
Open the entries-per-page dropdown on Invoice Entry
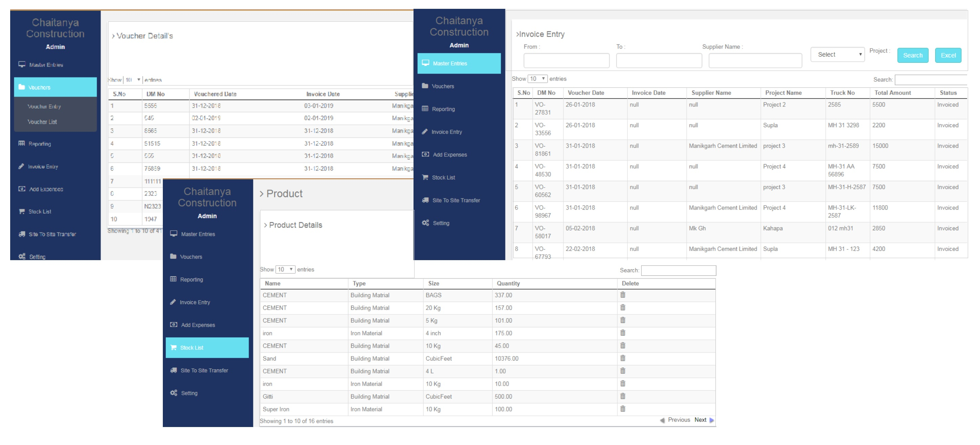tap(538, 79)
